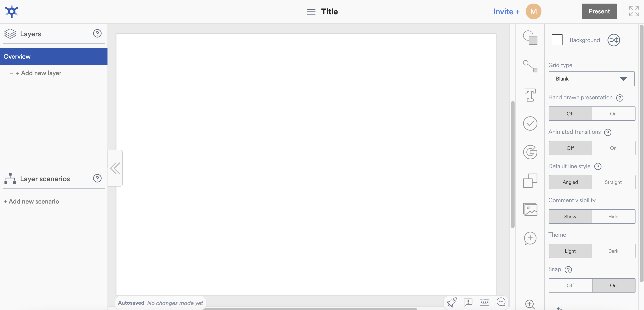Viewport: 644px width, 310px height.
Task: Open the image insert tool
Action: pyautogui.click(x=530, y=209)
